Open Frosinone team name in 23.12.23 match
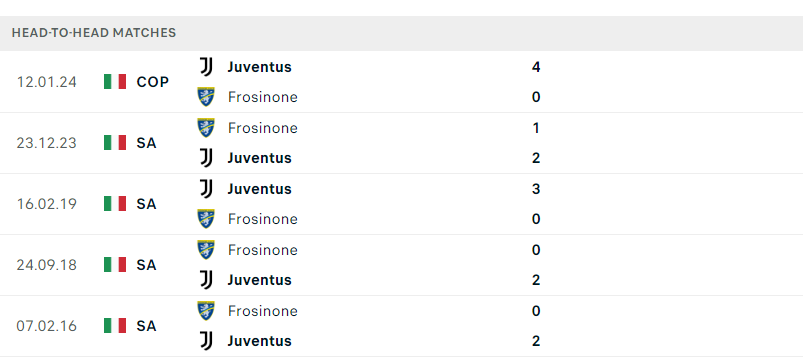 [263, 128]
